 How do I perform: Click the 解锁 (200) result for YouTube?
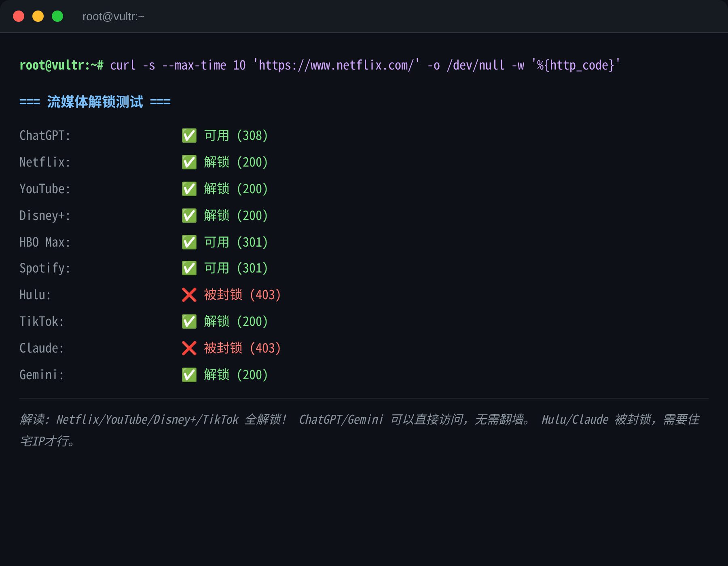tap(236, 189)
